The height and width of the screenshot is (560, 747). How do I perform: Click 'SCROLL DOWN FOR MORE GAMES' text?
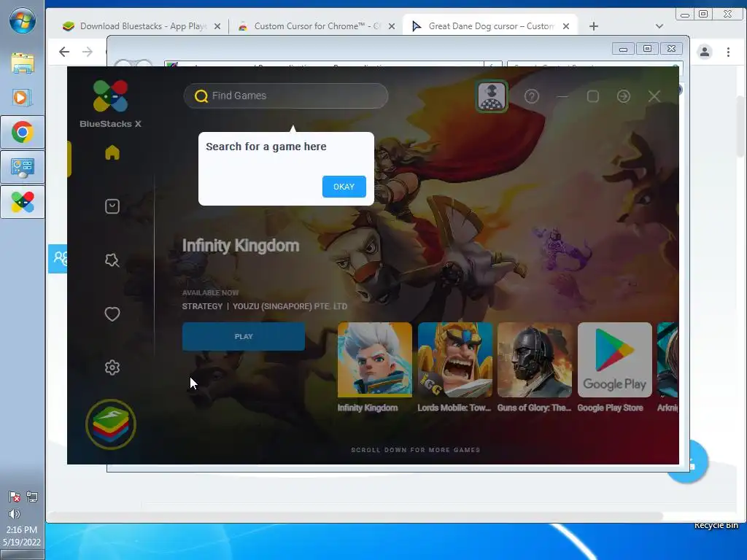(x=415, y=450)
